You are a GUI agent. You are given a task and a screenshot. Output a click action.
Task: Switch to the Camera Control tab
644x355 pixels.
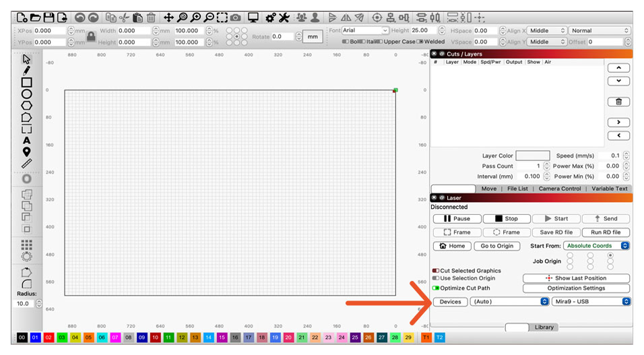[x=559, y=189]
